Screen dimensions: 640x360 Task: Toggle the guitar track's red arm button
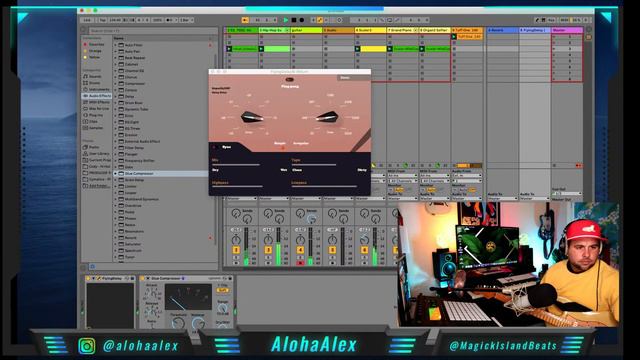pos(300,263)
